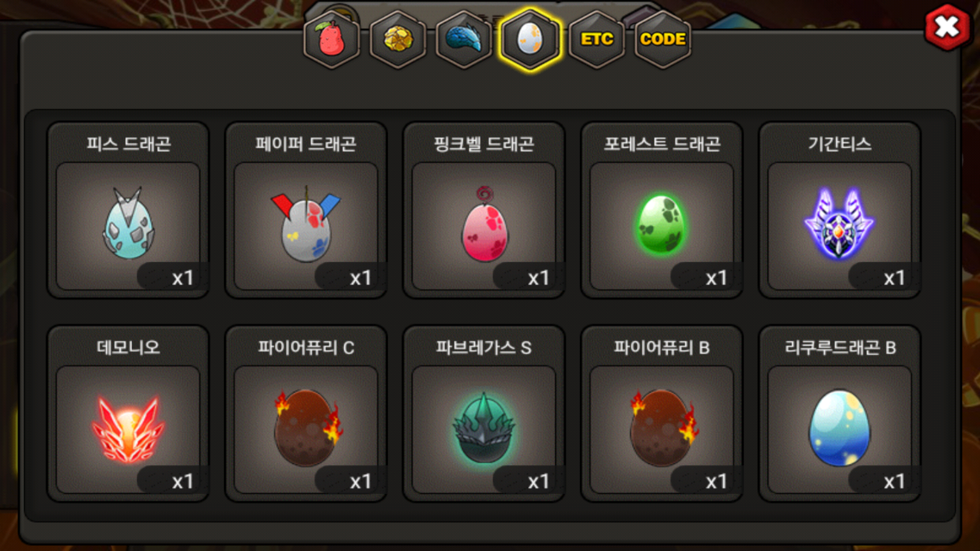This screenshot has height=551, width=980.
Task: Click the x1 count on 데모니오
Action: [x=182, y=481]
